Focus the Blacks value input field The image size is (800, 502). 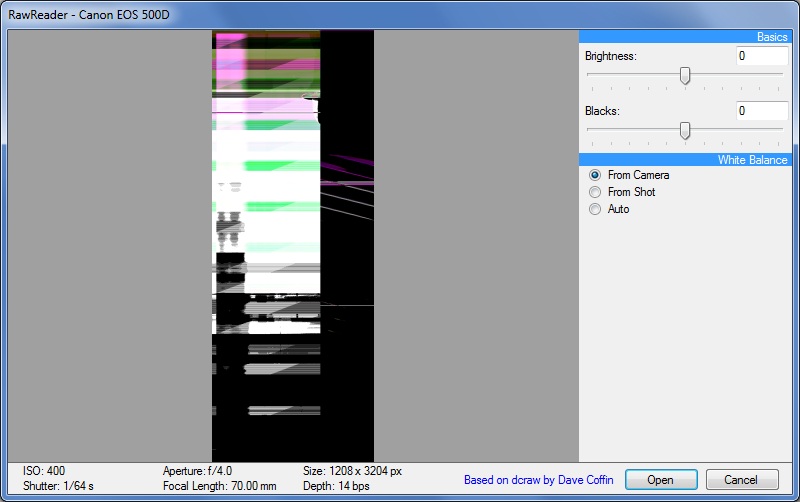(x=762, y=111)
